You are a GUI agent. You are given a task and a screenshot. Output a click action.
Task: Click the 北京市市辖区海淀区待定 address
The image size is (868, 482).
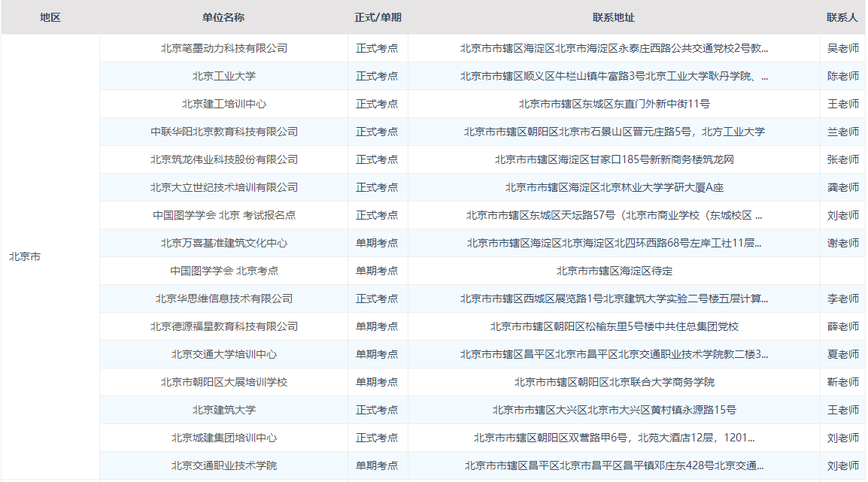(614, 271)
